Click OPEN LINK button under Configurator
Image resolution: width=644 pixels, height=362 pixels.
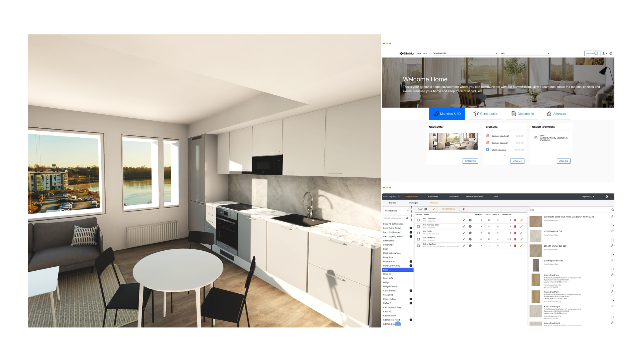pos(471,161)
